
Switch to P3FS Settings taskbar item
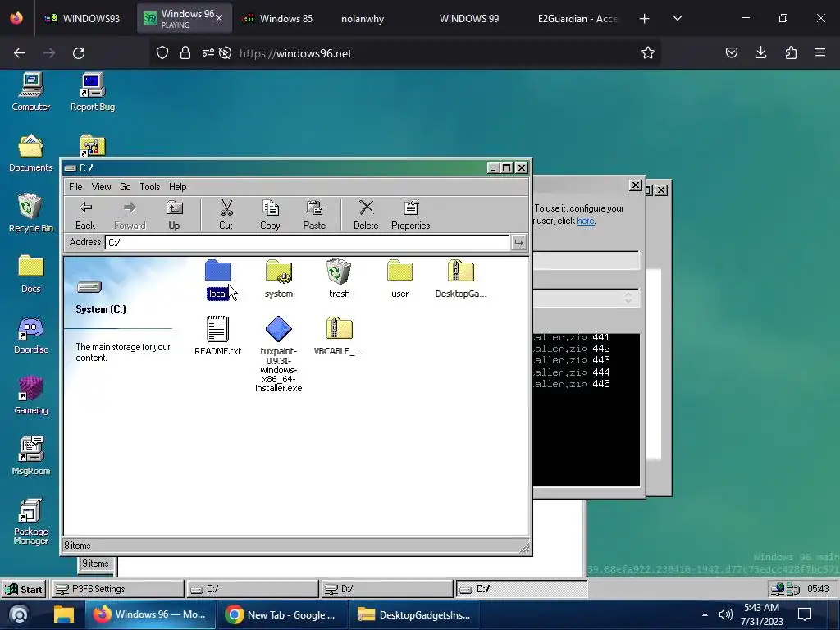(x=118, y=589)
